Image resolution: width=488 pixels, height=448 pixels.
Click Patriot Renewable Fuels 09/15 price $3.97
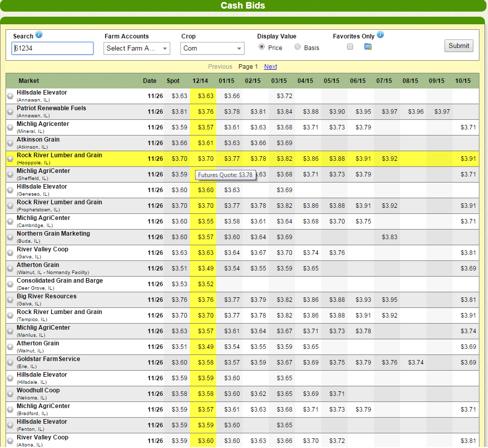tap(442, 112)
